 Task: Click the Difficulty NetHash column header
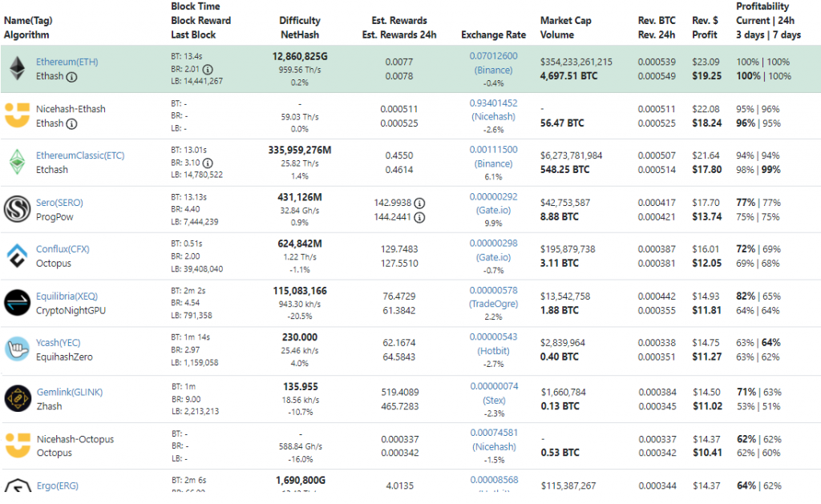coord(300,27)
